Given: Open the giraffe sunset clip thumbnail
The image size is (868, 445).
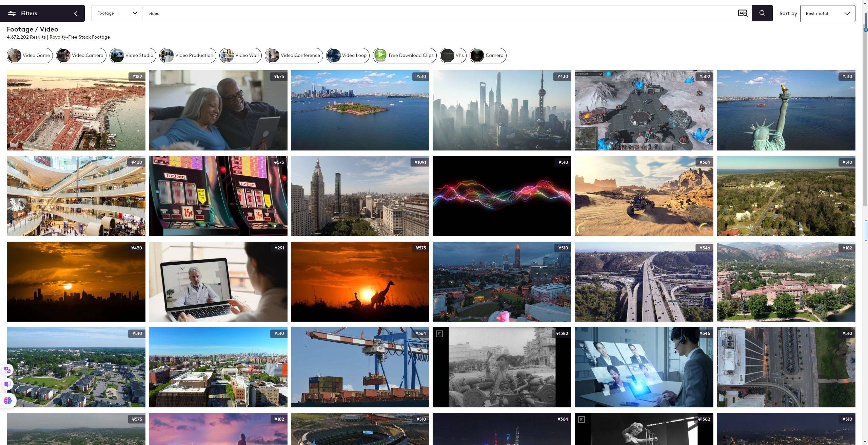Looking at the screenshot, I should (360, 282).
